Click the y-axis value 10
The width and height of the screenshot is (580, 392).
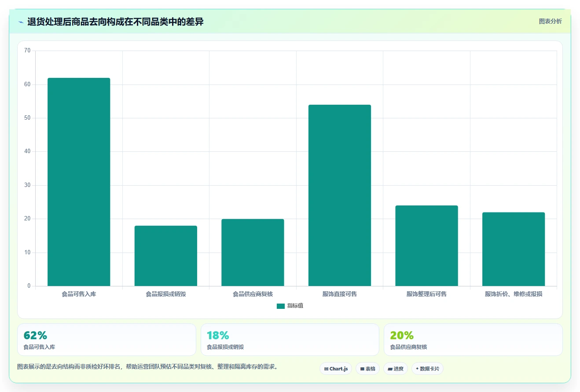(27, 253)
